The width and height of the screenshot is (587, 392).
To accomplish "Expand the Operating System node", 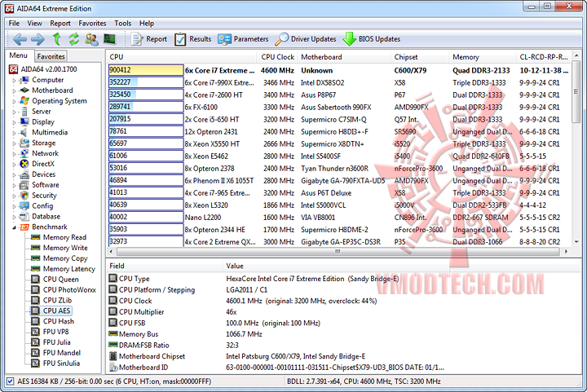I will [14, 101].
